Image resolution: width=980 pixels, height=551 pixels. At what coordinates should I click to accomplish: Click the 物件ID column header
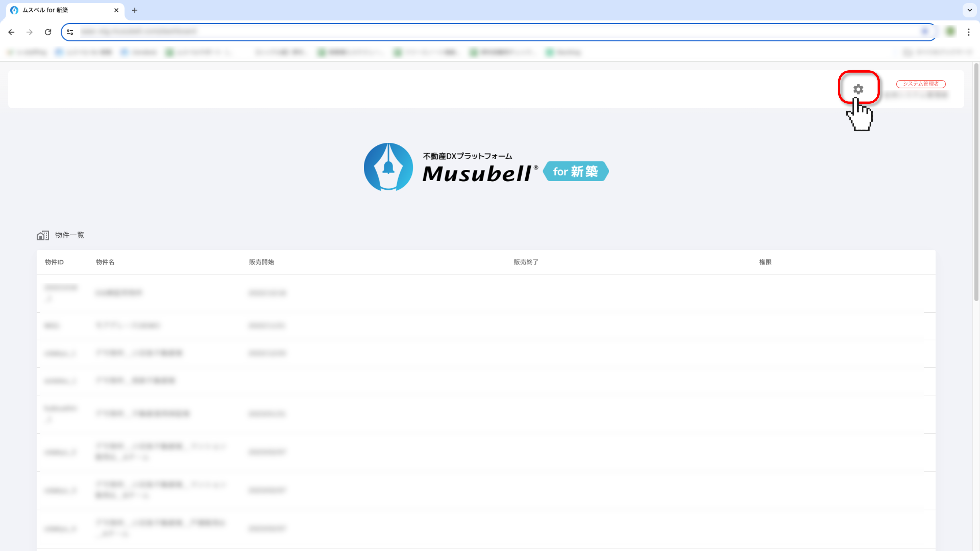54,262
